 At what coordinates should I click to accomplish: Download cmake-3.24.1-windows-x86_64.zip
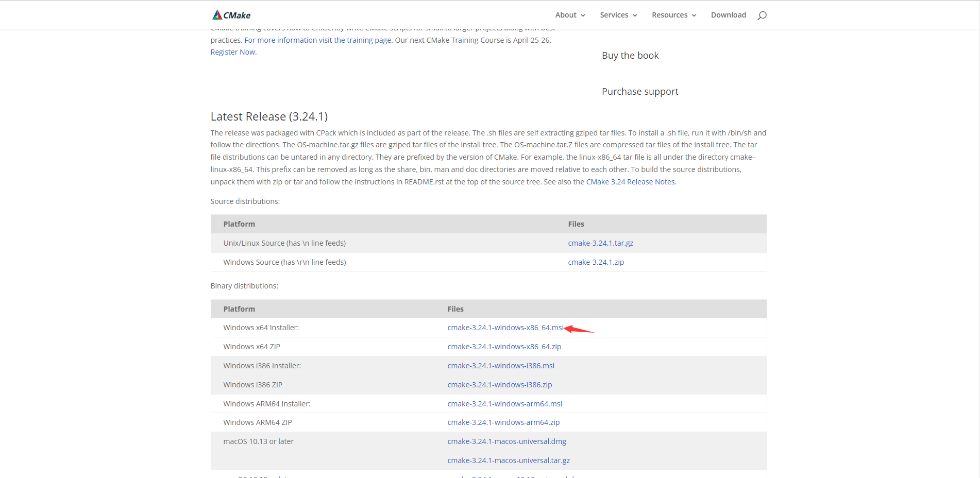coord(504,347)
